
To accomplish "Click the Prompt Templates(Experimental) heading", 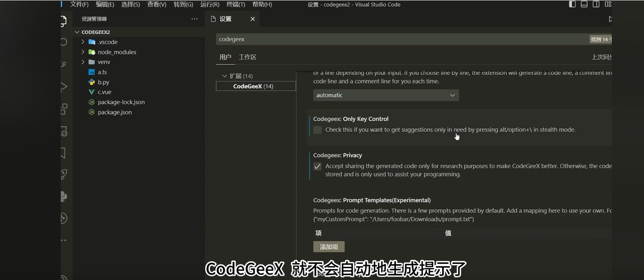I will pyautogui.click(x=386, y=200).
